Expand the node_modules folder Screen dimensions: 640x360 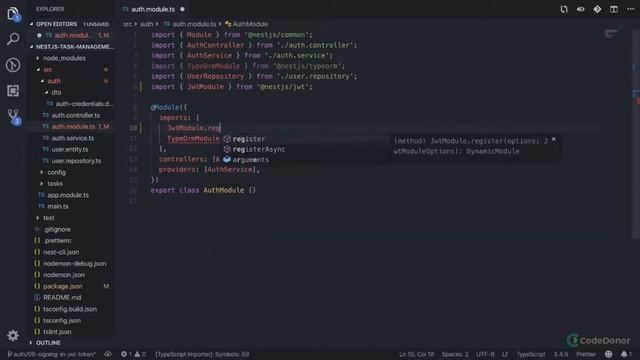tap(64, 58)
